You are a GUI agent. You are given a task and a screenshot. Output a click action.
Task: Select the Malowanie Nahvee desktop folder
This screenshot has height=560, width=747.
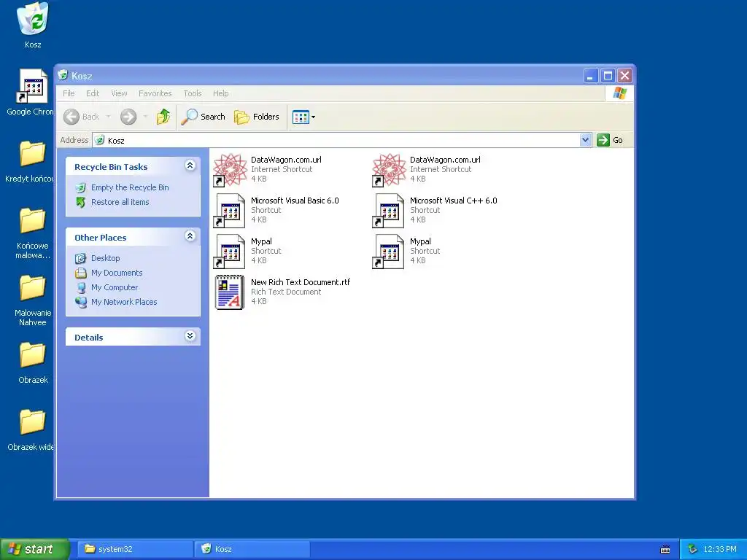pyautogui.click(x=32, y=300)
